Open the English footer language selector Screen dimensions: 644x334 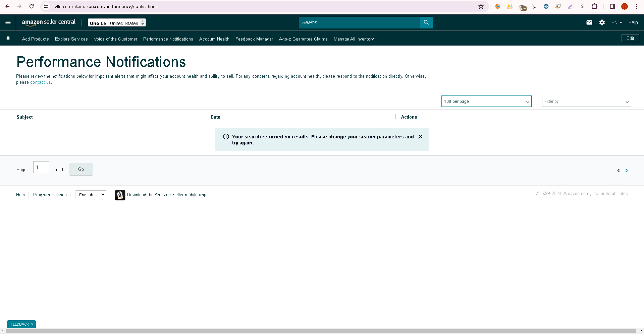[91, 195]
